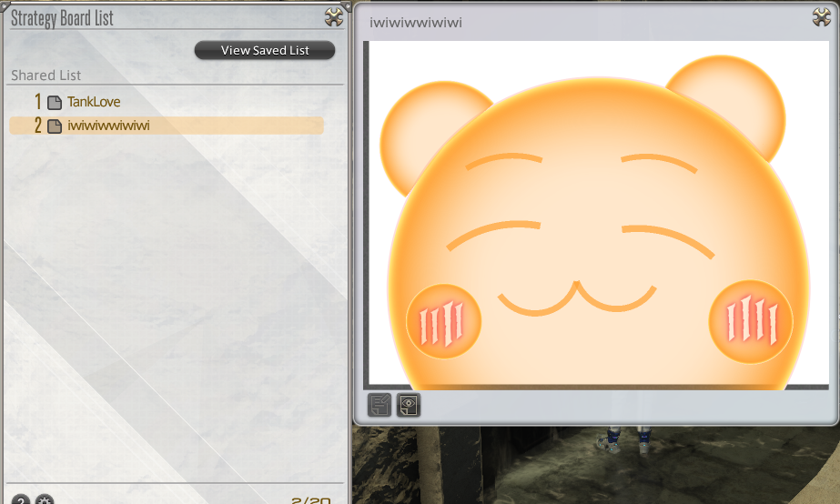This screenshot has height=504, width=840.
Task: Click the hamster board preview image
Action: (596, 215)
